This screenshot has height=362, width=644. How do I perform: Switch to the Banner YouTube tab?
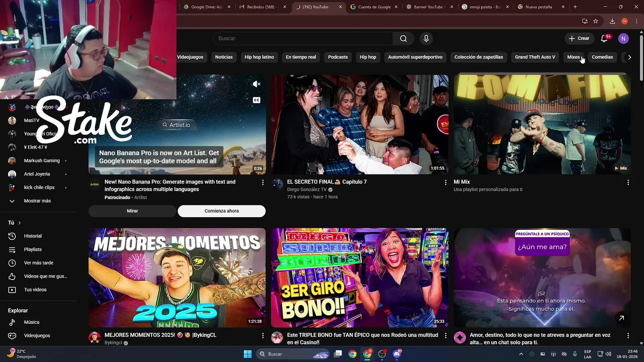click(429, 7)
